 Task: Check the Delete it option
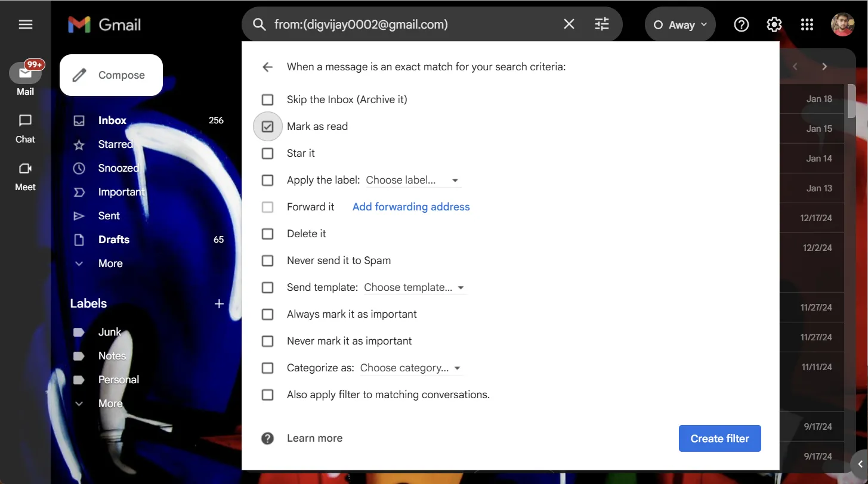[x=268, y=234]
